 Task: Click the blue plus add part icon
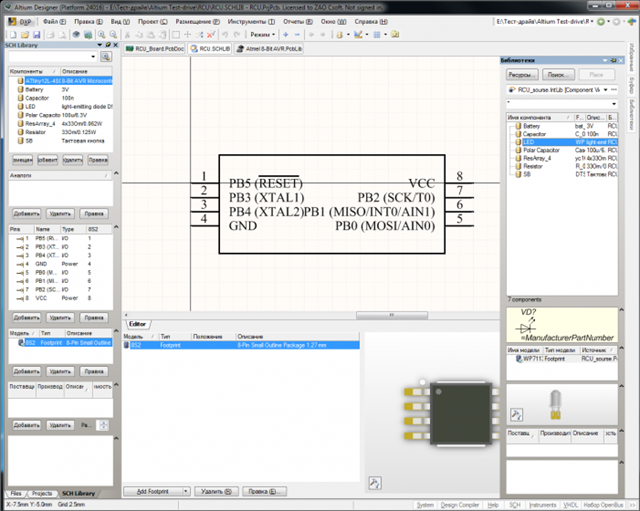tap(286, 35)
